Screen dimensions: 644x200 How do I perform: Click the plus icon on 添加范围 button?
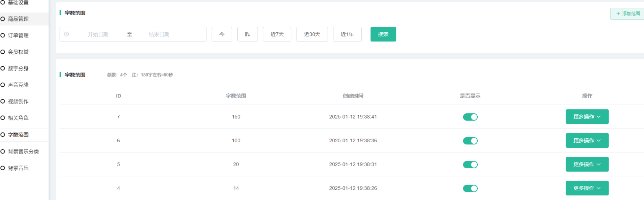click(x=618, y=14)
